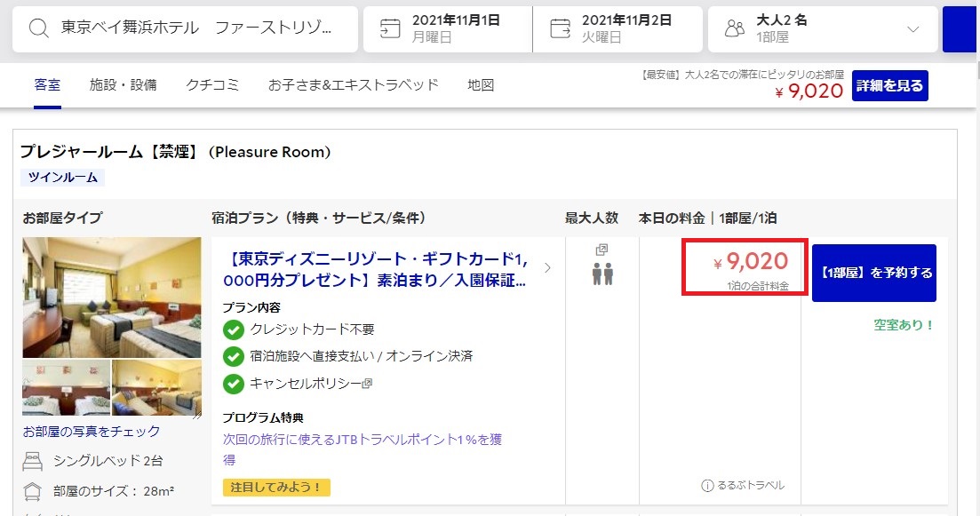
Task: Open the クチコミ tab
Action: pyautogui.click(x=212, y=84)
